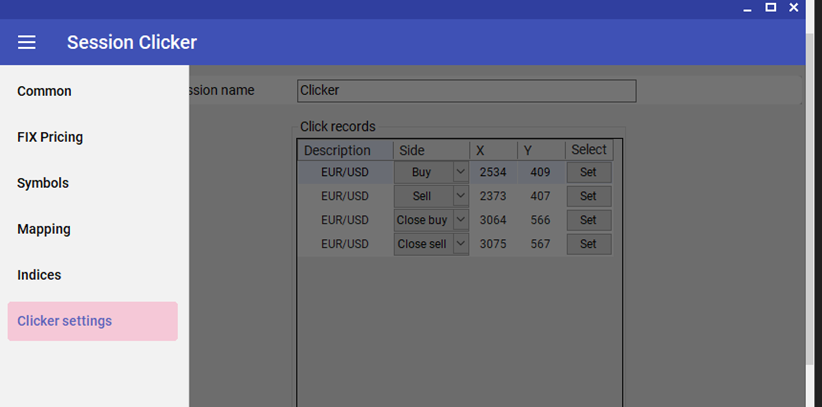Viewport: 822px width, 407px height.
Task: Click the hamburger menu icon
Action: (x=27, y=42)
